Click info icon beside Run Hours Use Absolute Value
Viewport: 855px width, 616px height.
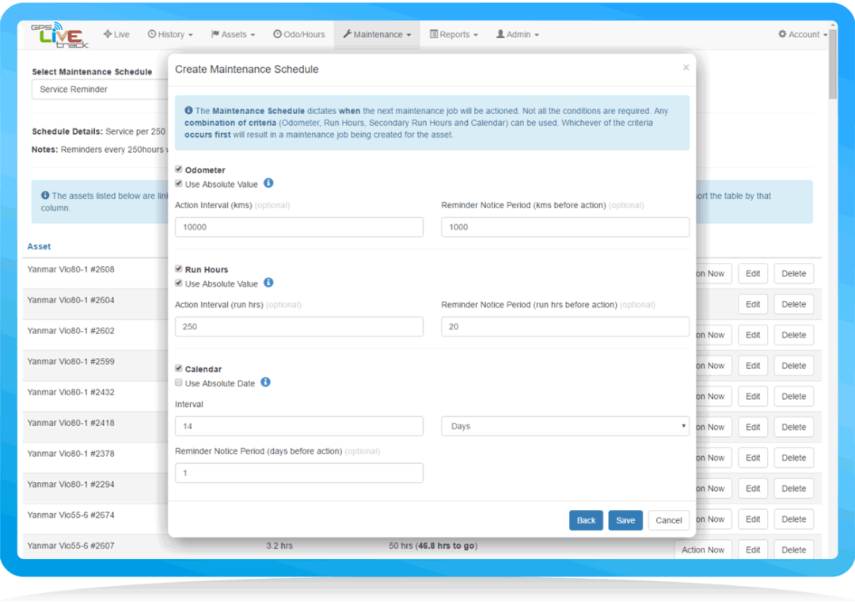pos(268,283)
